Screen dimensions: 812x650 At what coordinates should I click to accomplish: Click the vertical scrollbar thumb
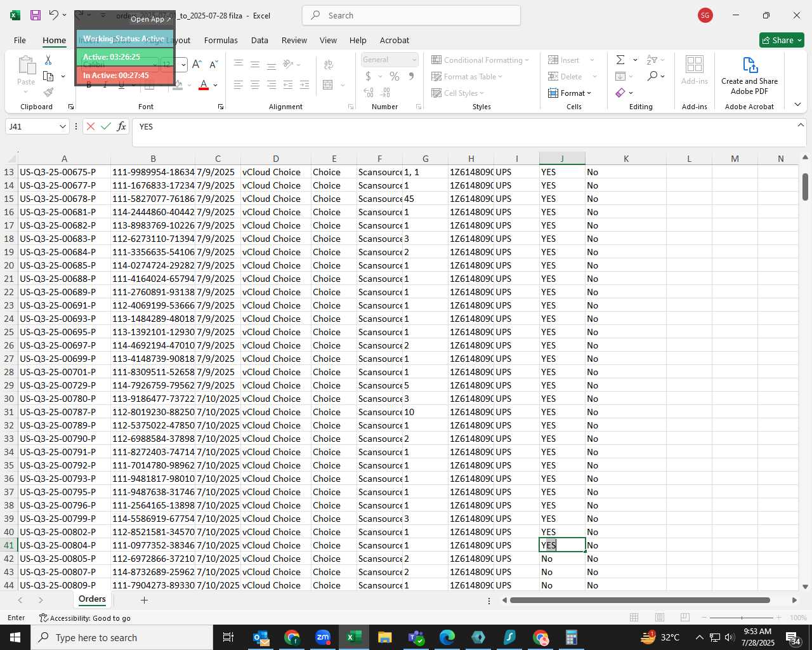pos(805,187)
